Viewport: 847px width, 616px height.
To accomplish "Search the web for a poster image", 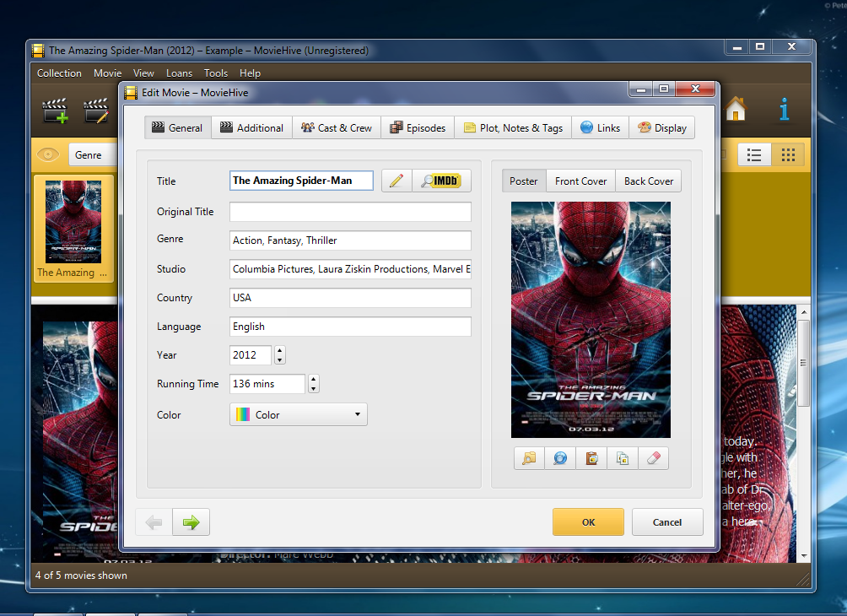I will pos(560,458).
